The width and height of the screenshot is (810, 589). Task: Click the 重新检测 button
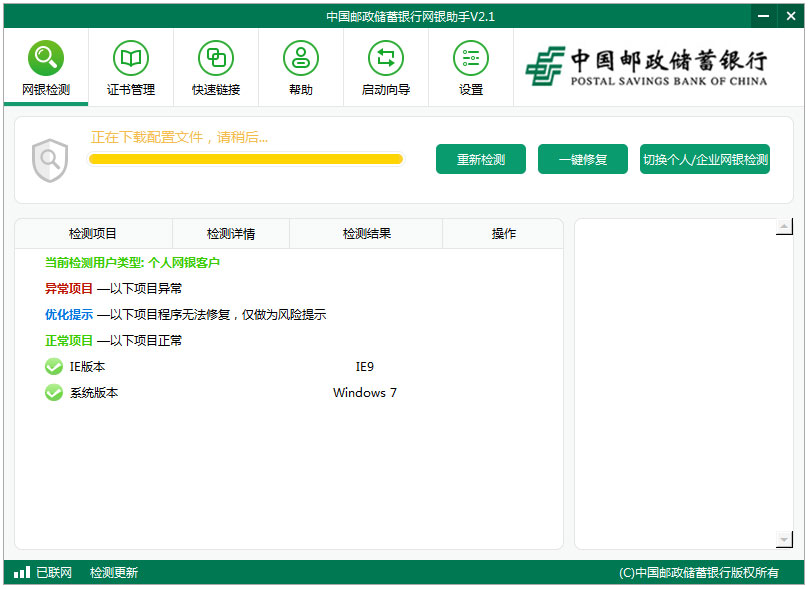click(481, 159)
